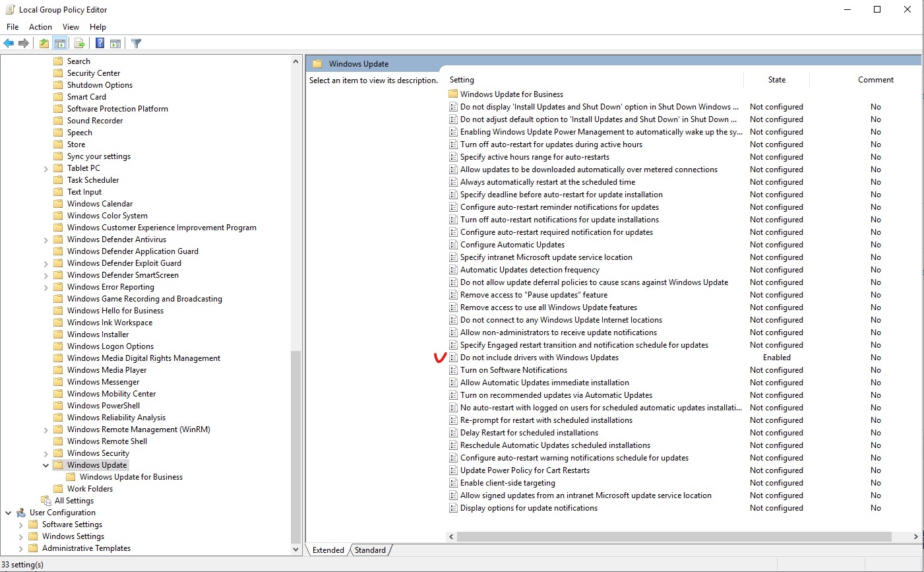The width and height of the screenshot is (924, 572).
Task: Click the Work Folders folder icon
Action: coord(58,489)
